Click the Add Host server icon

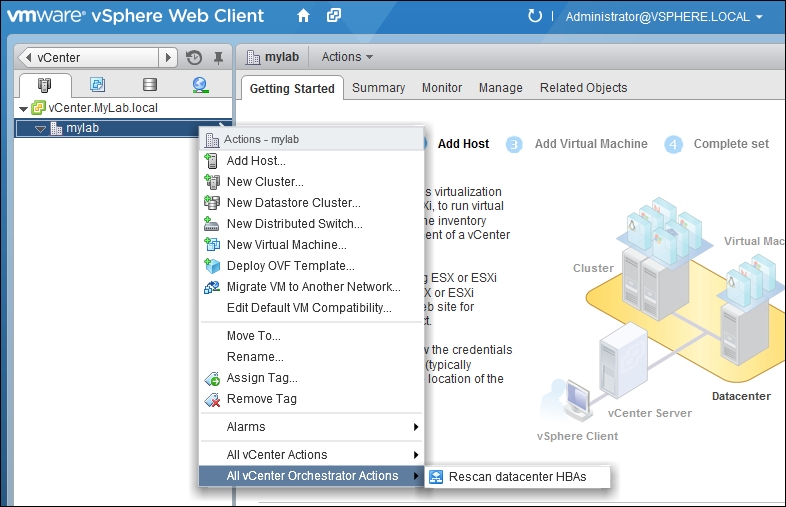(x=212, y=160)
